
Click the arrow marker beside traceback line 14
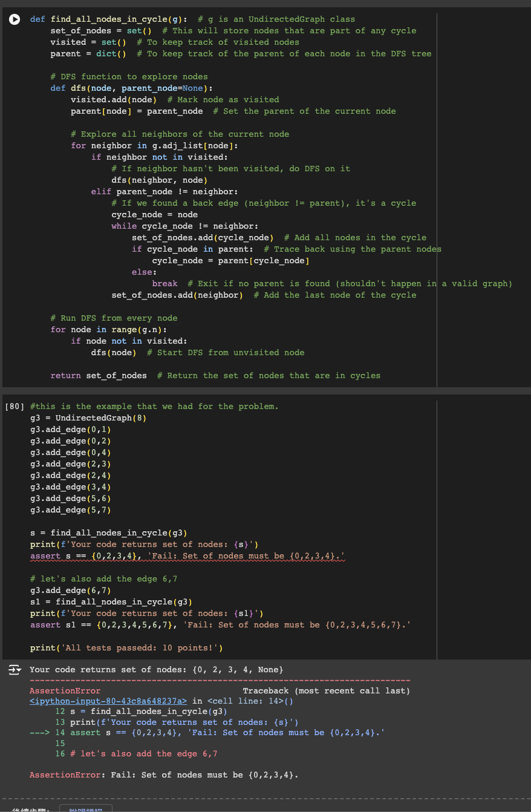coord(36,732)
